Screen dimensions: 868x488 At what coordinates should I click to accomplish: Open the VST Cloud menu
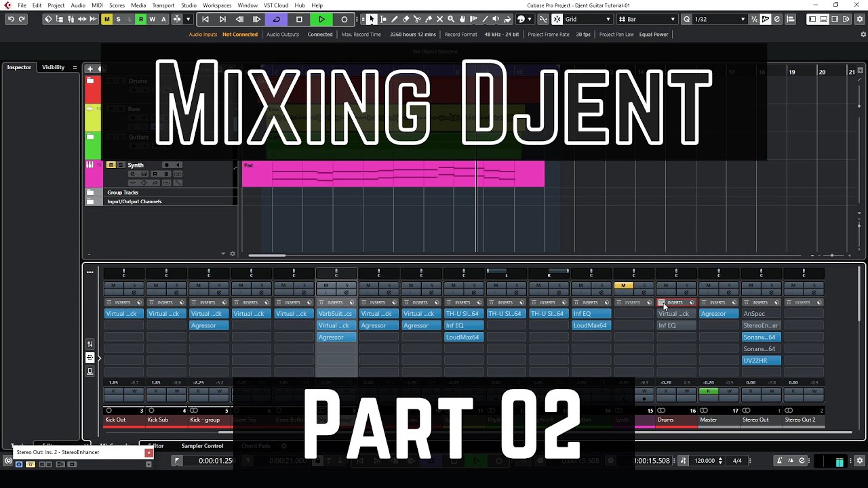[x=276, y=5]
